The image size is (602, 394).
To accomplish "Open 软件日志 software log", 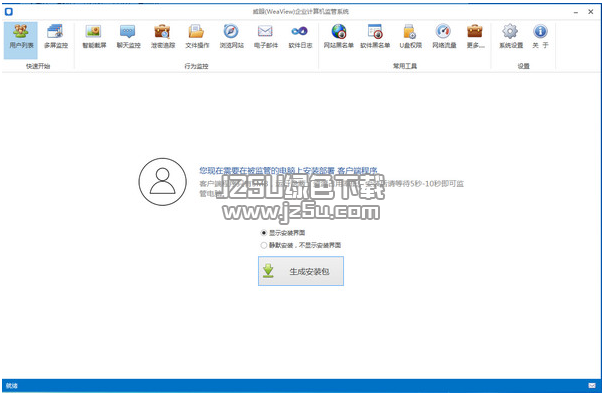I will point(300,36).
